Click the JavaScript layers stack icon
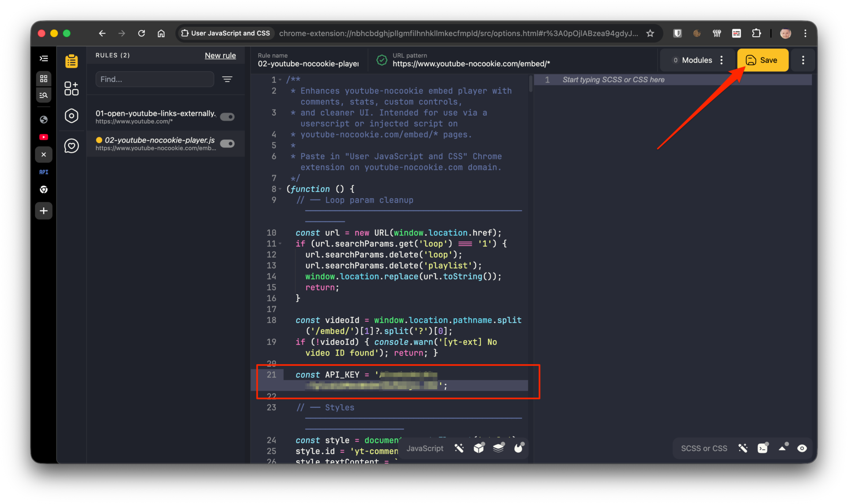Screen dimensions: 848x504 pos(499,448)
